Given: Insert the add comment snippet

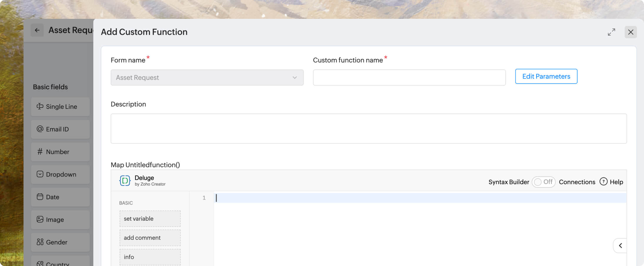Looking at the screenshot, I should [x=150, y=238].
